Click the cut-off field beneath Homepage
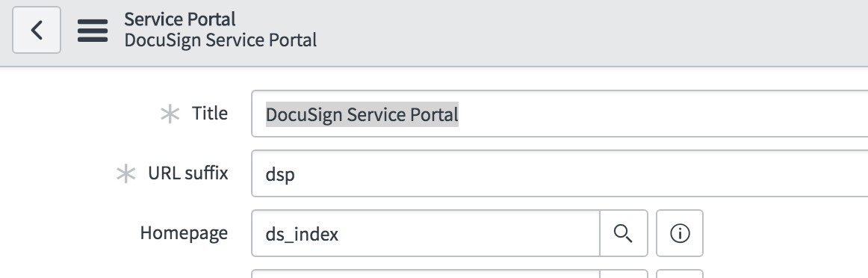This screenshot has width=868, height=278. [426, 274]
